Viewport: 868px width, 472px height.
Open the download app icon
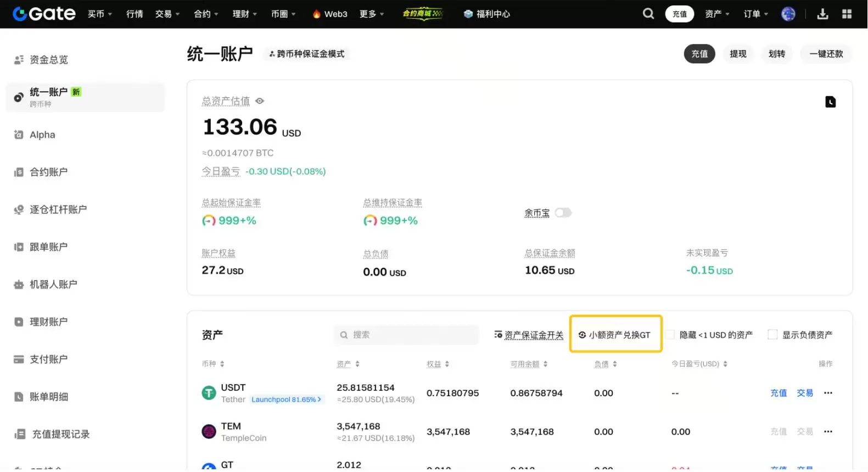(822, 14)
